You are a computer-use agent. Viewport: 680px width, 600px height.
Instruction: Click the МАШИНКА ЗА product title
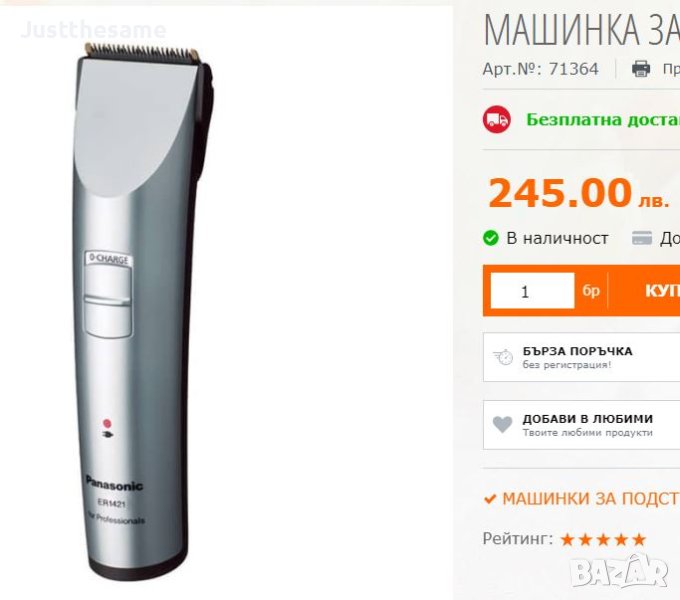tap(582, 29)
